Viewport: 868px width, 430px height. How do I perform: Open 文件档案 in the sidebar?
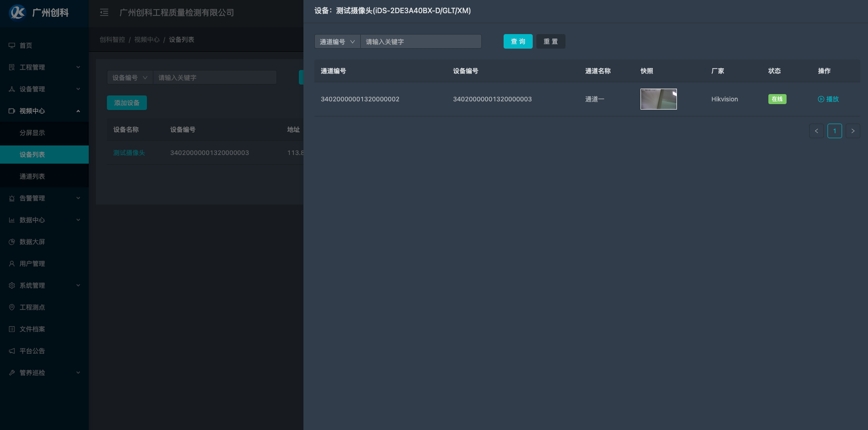click(x=32, y=329)
